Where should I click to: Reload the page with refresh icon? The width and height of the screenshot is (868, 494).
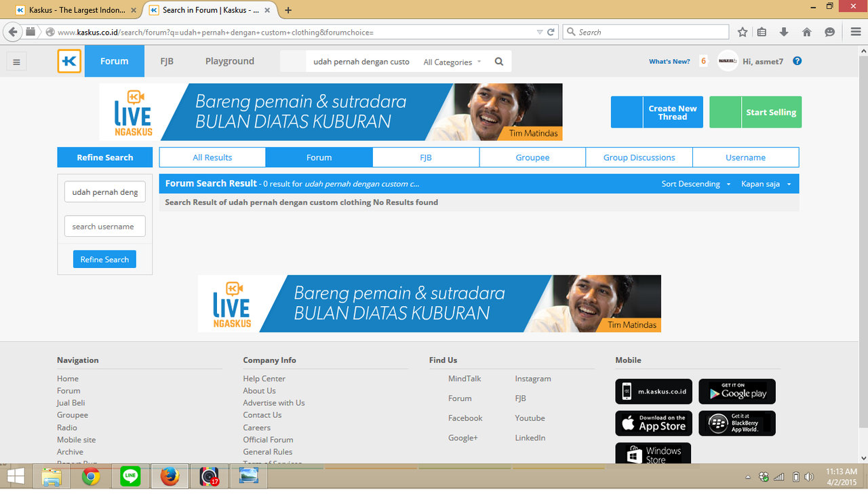pyautogui.click(x=551, y=32)
